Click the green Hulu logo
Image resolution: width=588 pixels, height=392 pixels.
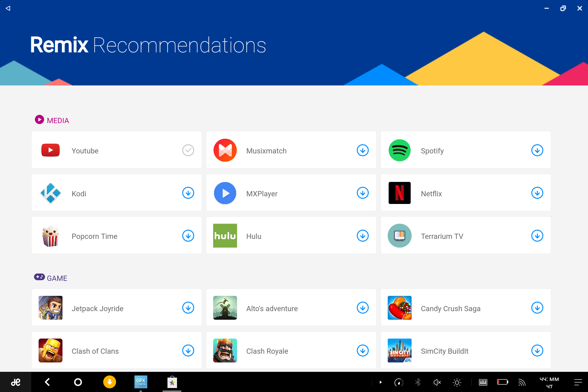tap(225, 236)
